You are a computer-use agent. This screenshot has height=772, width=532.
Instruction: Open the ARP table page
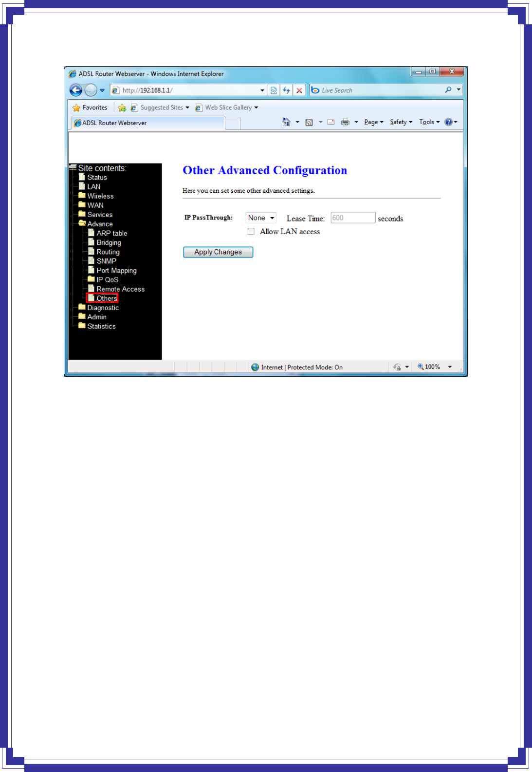[x=111, y=233]
